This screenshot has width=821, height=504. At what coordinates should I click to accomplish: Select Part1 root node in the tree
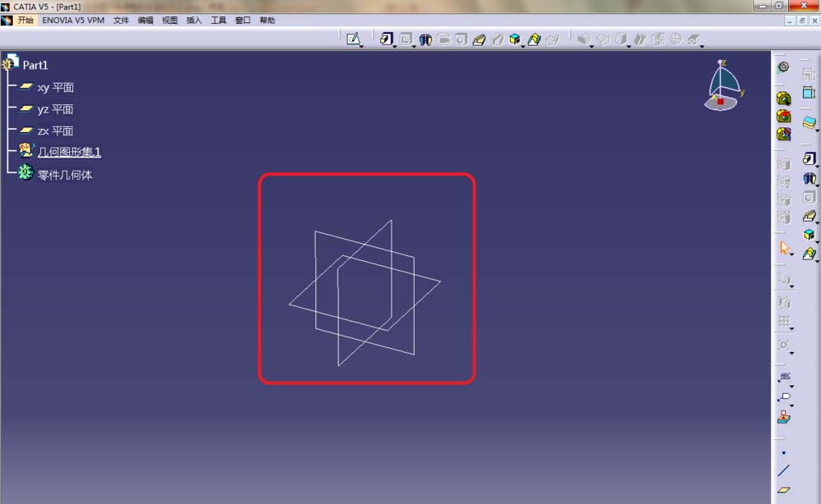pyautogui.click(x=35, y=65)
